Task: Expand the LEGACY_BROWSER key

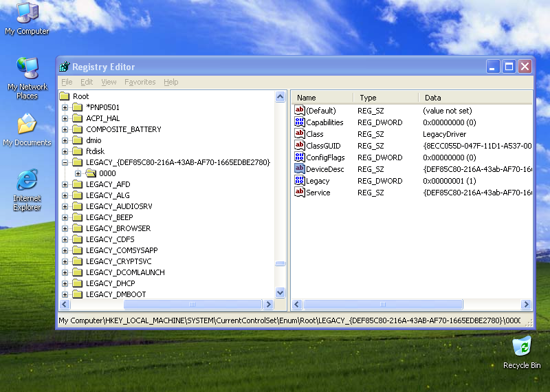Action: pos(65,228)
